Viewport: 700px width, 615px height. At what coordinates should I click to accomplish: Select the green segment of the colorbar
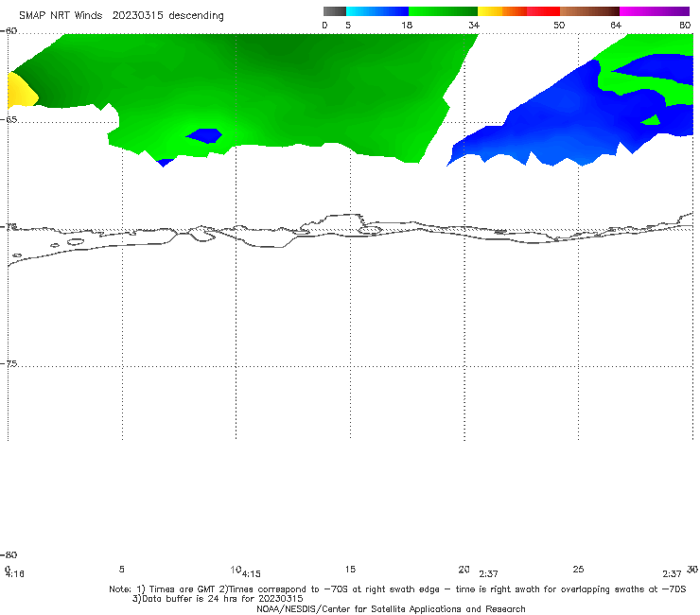click(x=443, y=11)
